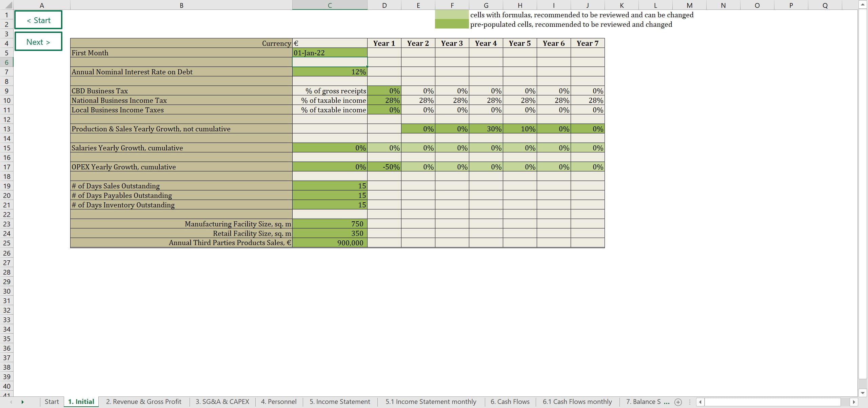Click next sheet tab navigation arrow

pos(22,402)
